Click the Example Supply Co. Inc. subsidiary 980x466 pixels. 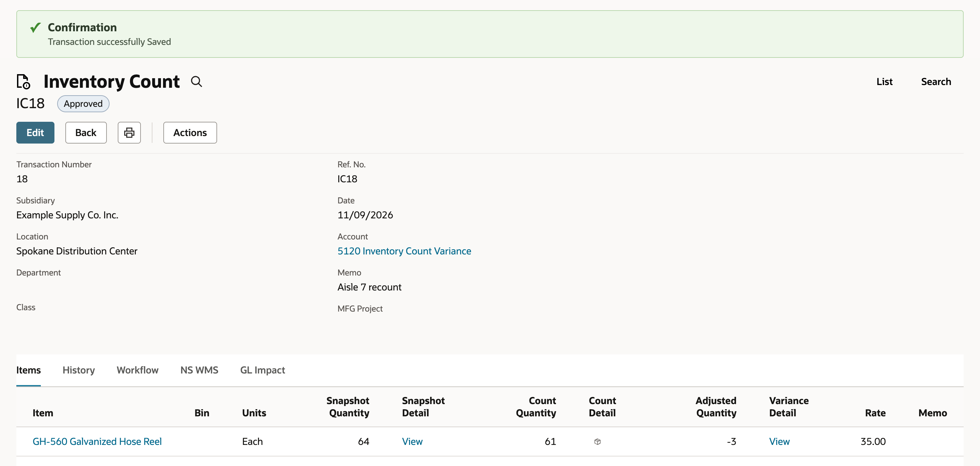pyautogui.click(x=67, y=215)
